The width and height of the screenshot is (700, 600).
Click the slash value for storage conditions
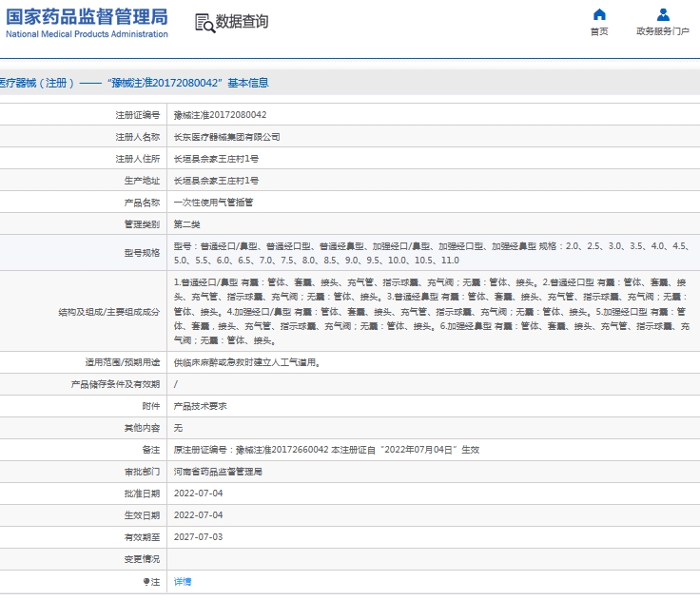point(175,384)
